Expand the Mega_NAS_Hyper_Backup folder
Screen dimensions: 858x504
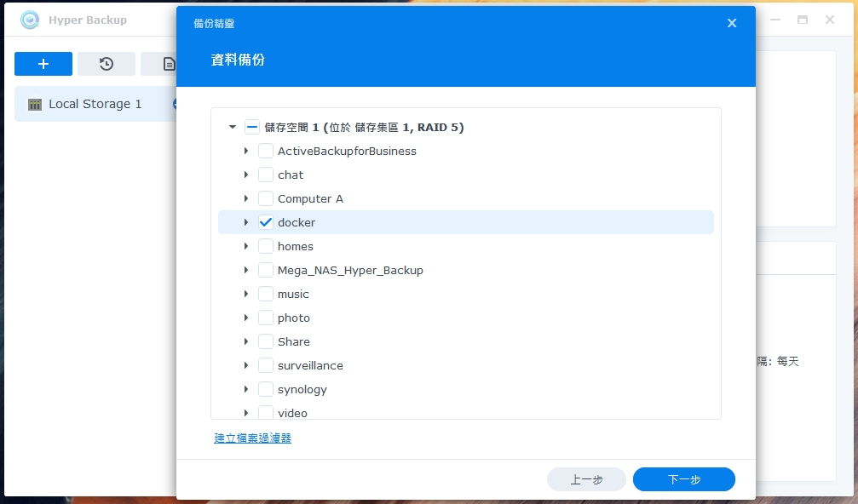point(246,270)
